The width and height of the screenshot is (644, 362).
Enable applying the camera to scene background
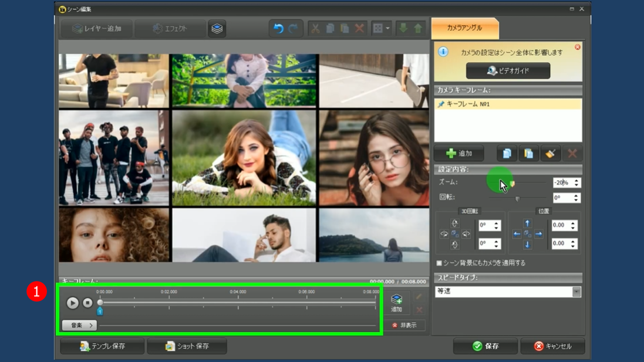pos(439,263)
